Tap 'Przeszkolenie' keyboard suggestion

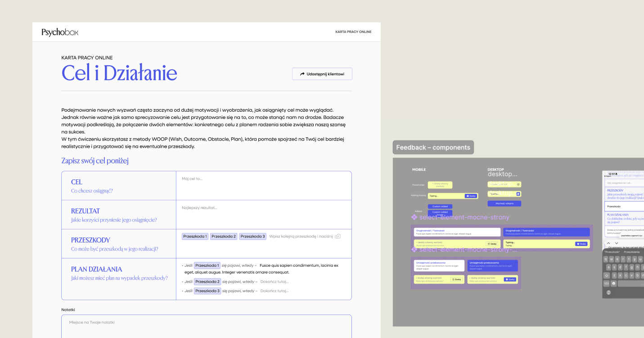tap(632, 252)
